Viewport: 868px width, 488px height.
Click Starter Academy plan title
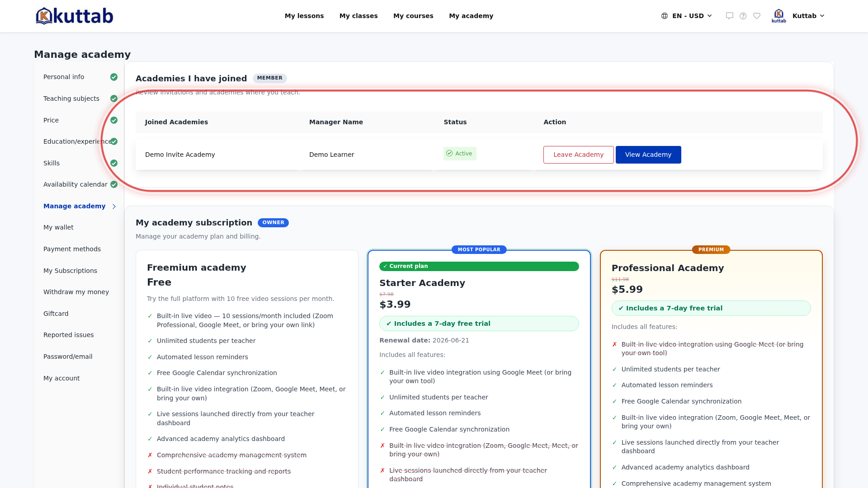pyautogui.click(x=422, y=283)
